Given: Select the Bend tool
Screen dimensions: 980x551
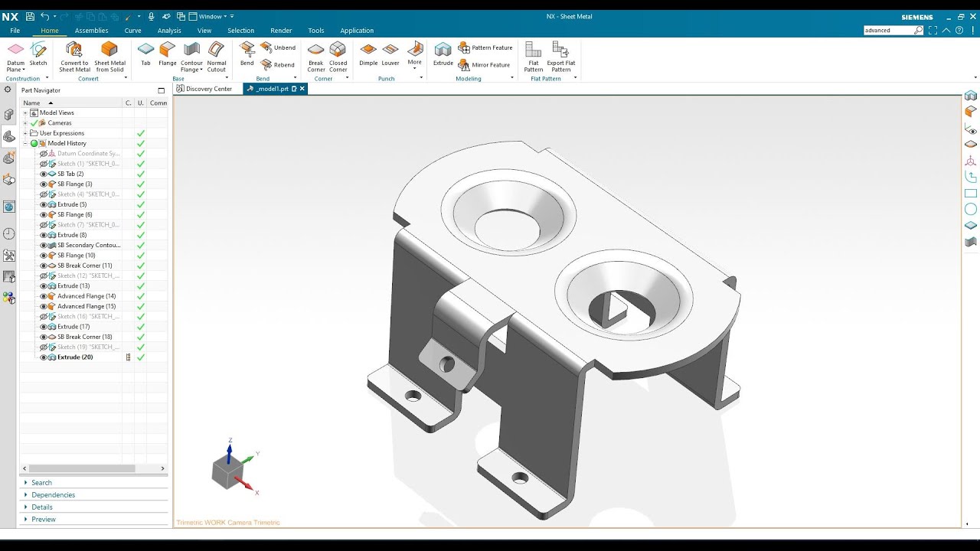Looking at the screenshot, I should point(247,55).
